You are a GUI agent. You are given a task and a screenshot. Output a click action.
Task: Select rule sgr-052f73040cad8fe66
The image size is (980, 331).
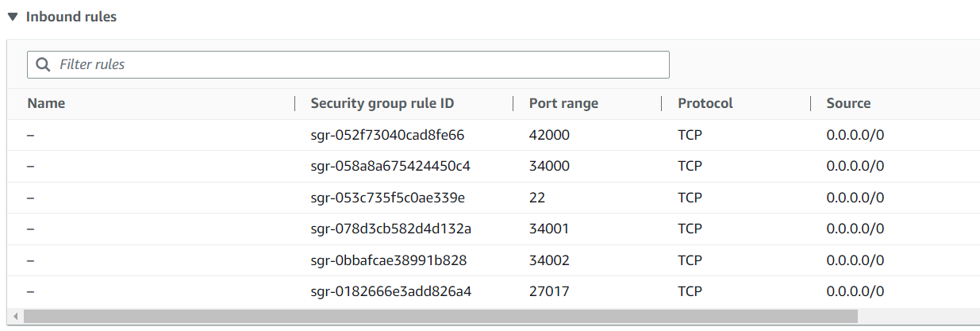click(387, 135)
